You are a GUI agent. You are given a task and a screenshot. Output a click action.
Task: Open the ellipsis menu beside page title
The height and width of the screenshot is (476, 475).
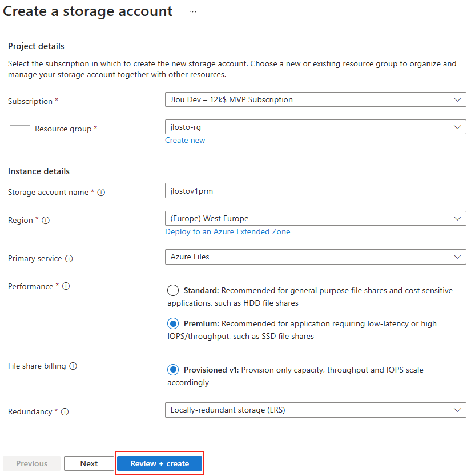point(192,12)
